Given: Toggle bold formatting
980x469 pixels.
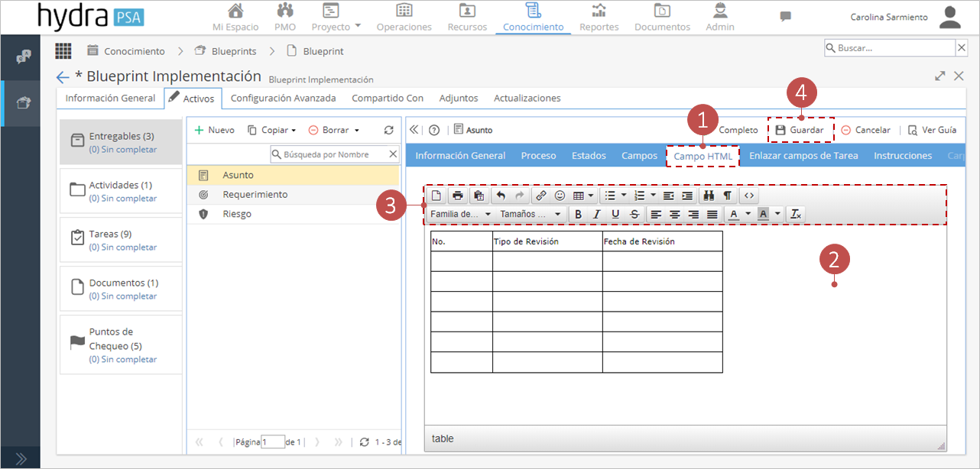Looking at the screenshot, I should pyautogui.click(x=578, y=214).
